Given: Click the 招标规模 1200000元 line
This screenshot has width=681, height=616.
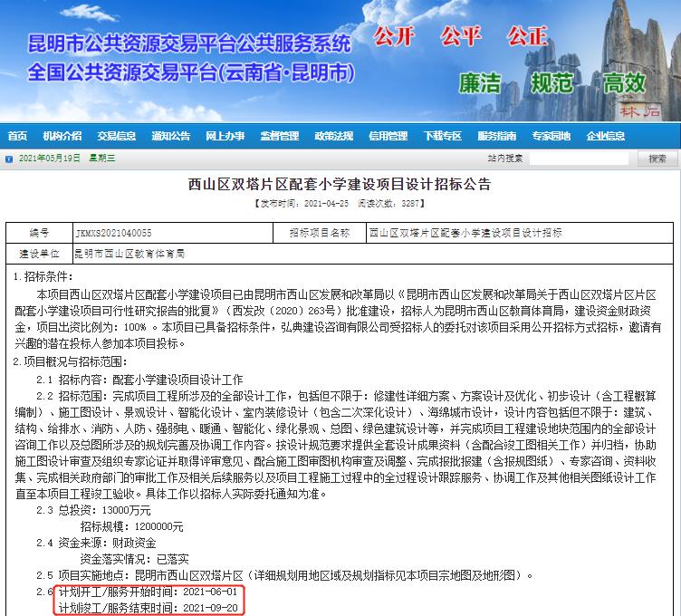Looking at the screenshot, I should coord(131,527).
